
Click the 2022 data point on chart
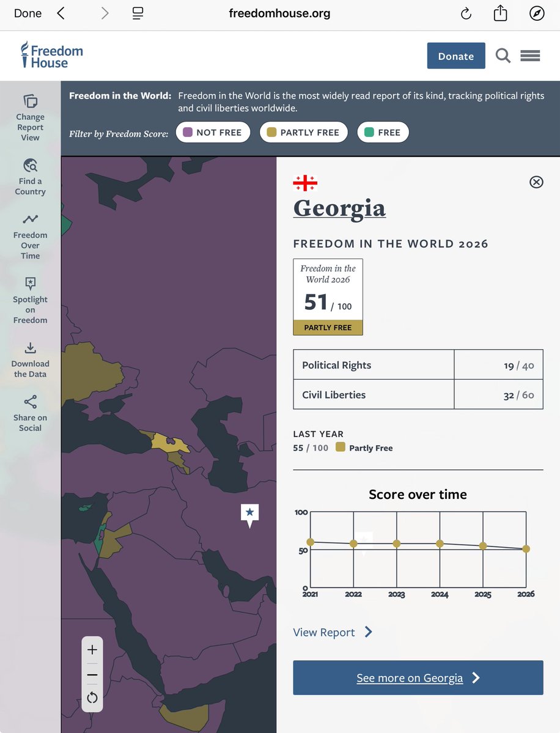tap(353, 543)
